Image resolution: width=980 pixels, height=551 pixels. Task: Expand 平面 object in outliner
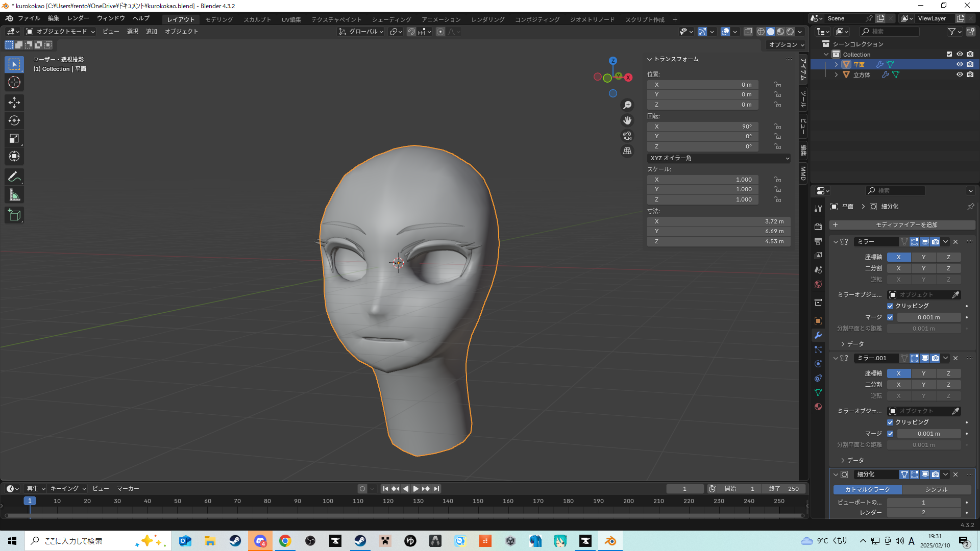coord(836,65)
